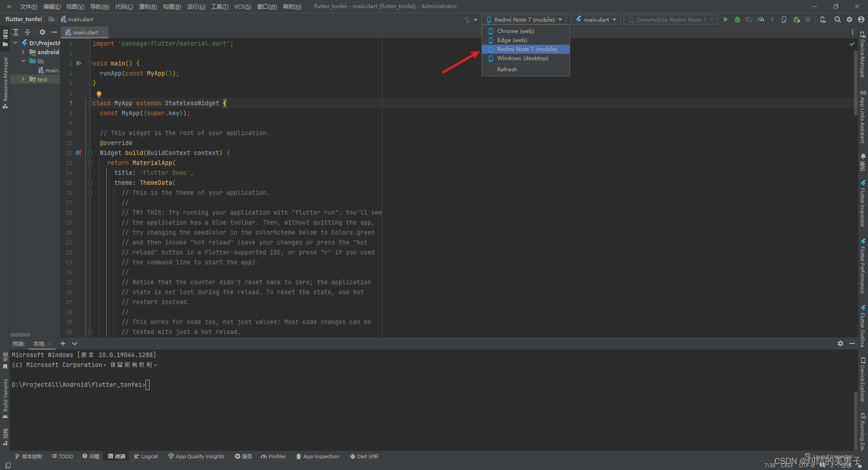Open the VCS(S) menu
This screenshot has height=470, width=868.
coord(242,6)
